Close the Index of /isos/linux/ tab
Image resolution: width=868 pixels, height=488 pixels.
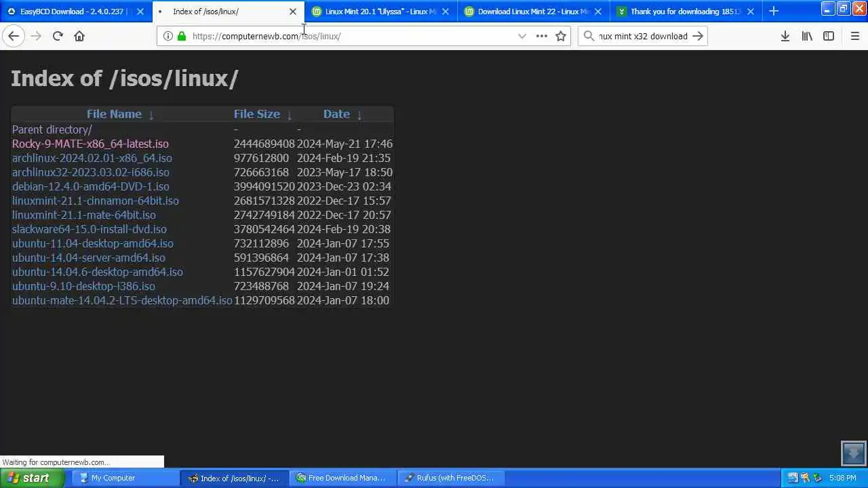tap(293, 12)
